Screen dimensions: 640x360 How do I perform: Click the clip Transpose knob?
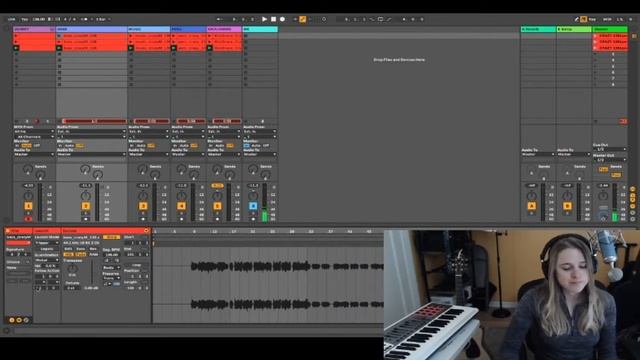(x=72, y=269)
